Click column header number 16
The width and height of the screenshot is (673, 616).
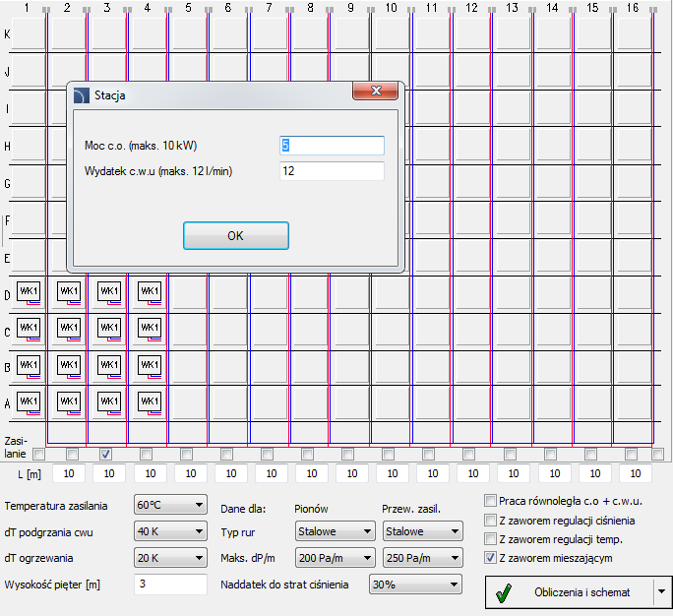633,7
